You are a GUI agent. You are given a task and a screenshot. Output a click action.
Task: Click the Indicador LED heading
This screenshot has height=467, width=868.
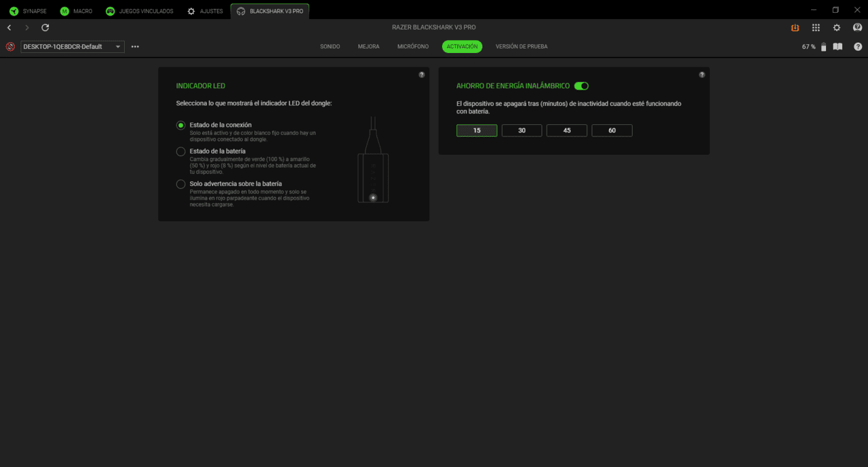[201, 86]
